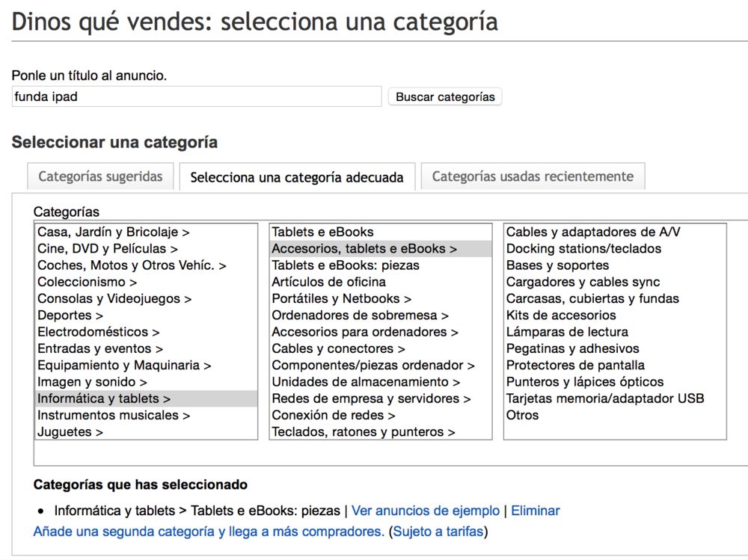The width and height of the screenshot is (748, 560).
Task: Expand Consolas y Videojuegos category
Action: pos(114,299)
